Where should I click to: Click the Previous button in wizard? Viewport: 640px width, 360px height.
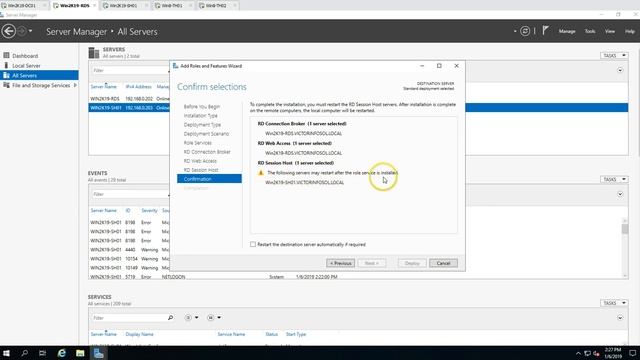(340, 263)
